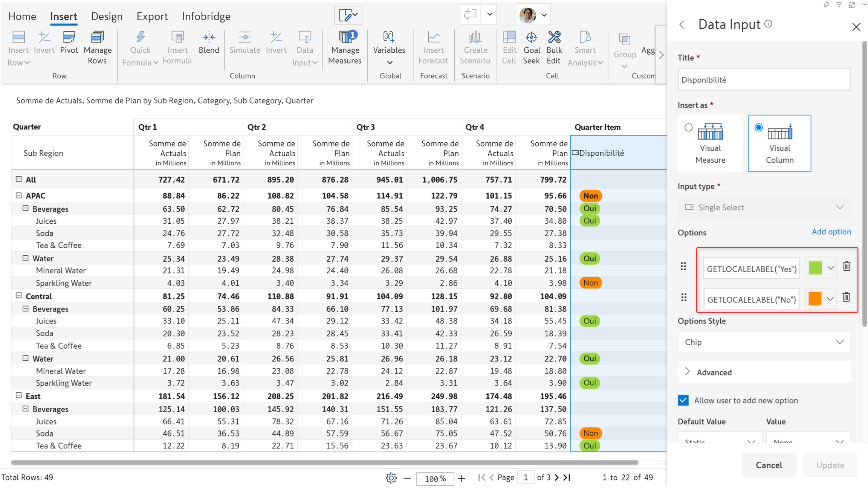Open Manage Measures

(345, 47)
